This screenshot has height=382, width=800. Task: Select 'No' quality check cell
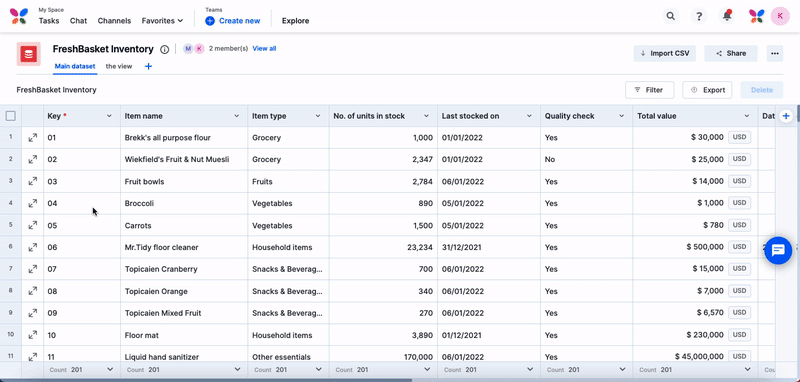click(587, 160)
